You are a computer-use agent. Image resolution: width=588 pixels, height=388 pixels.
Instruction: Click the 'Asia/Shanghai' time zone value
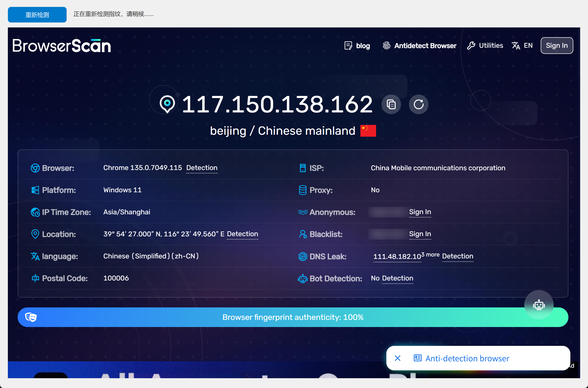tap(127, 212)
